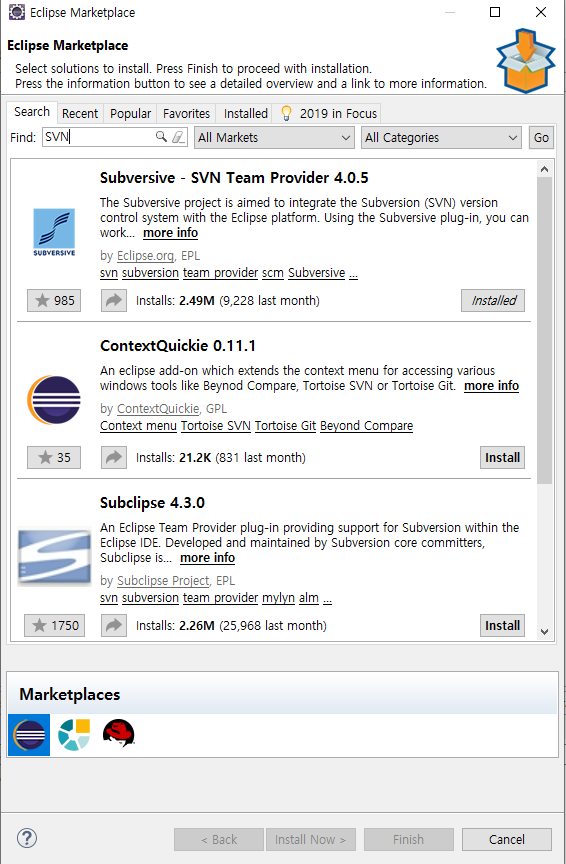The width and height of the screenshot is (566, 864).
Task: Click the Subclipse plugin logo
Action: coord(54,557)
